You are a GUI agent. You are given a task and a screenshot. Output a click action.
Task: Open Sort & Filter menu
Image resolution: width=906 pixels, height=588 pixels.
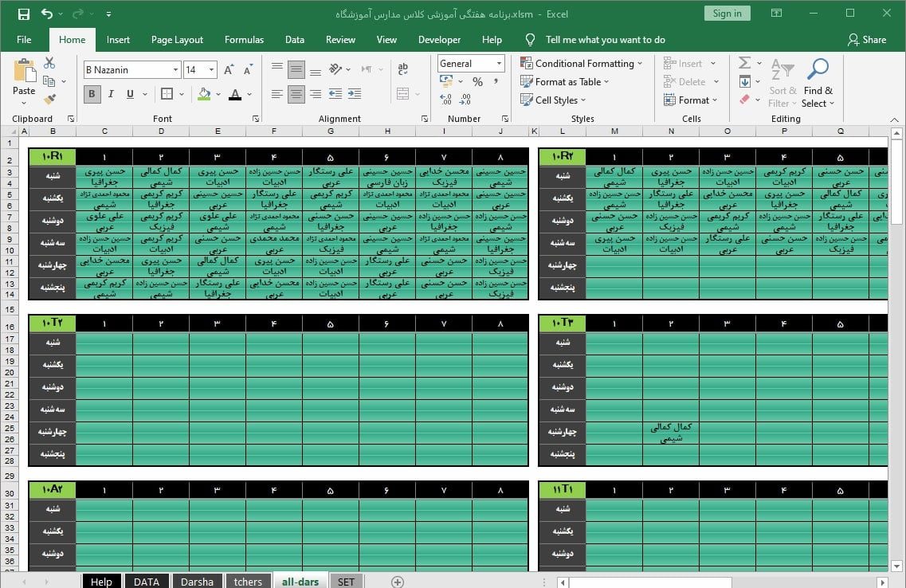[783, 83]
